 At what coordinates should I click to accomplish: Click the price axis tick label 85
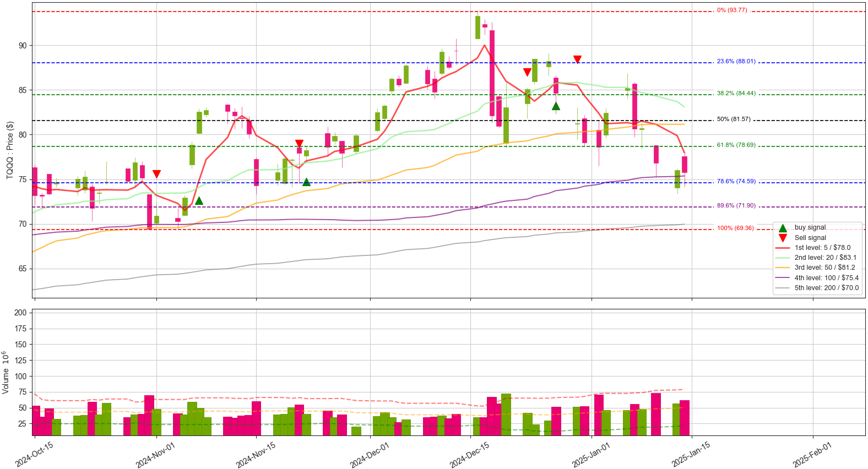(x=23, y=90)
